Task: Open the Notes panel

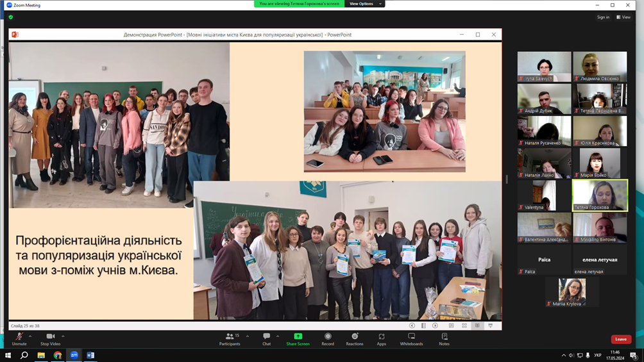Action: pyautogui.click(x=444, y=338)
